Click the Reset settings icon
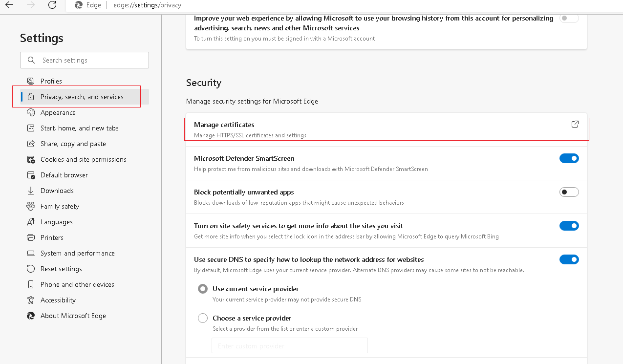623x364 pixels. (31, 269)
